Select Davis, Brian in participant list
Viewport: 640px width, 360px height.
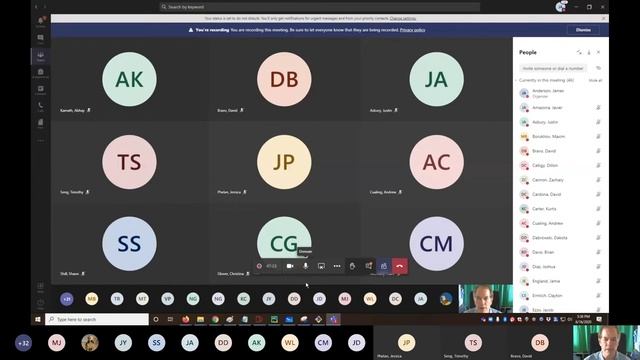(560, 252)
